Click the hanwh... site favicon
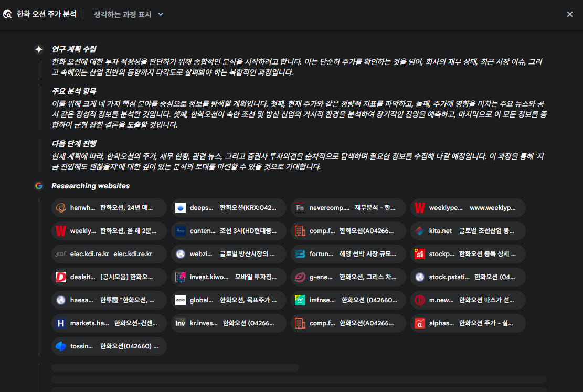This screenshot has width=583, height=392. (x=60, y=207)
